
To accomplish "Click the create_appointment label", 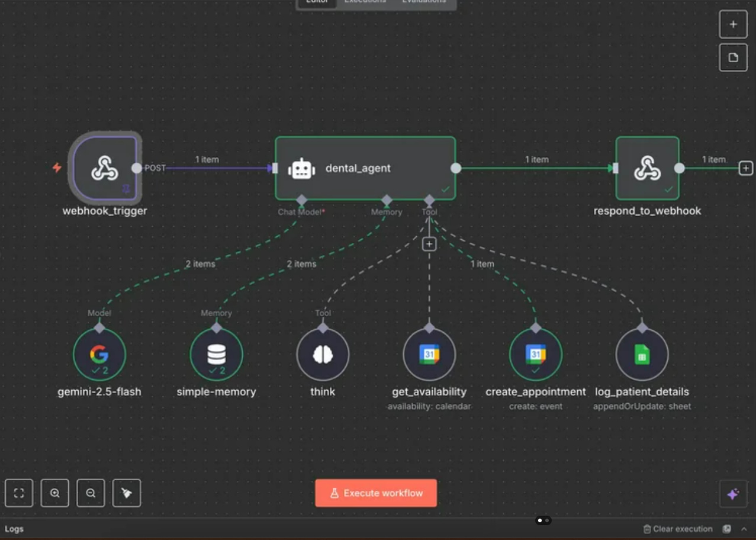I will coord(536,391).
